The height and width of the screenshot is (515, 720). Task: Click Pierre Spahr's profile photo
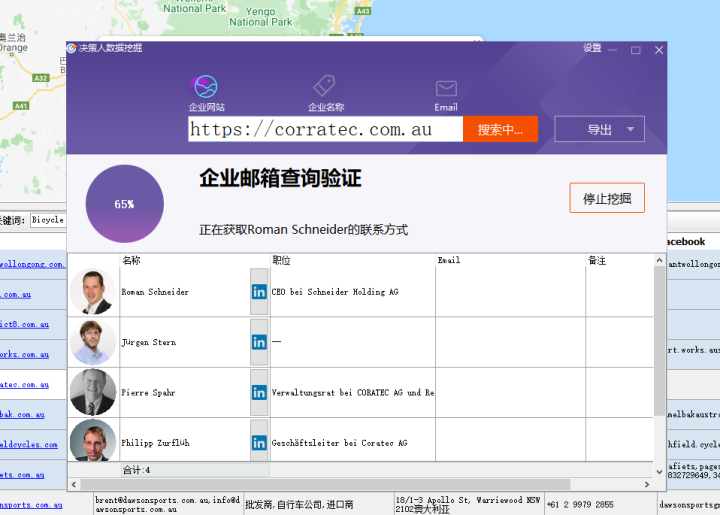pyautogui.click(x=93, y=392)
